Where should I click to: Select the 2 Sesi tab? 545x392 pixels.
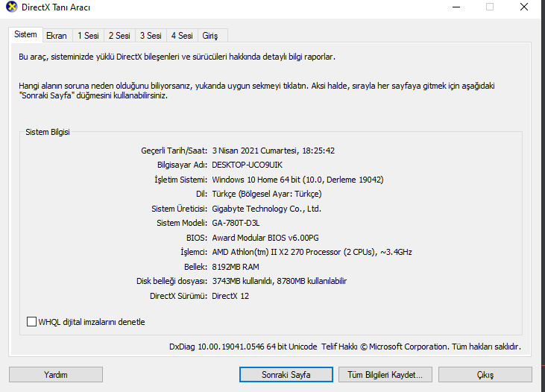click(x=119, y=36)
